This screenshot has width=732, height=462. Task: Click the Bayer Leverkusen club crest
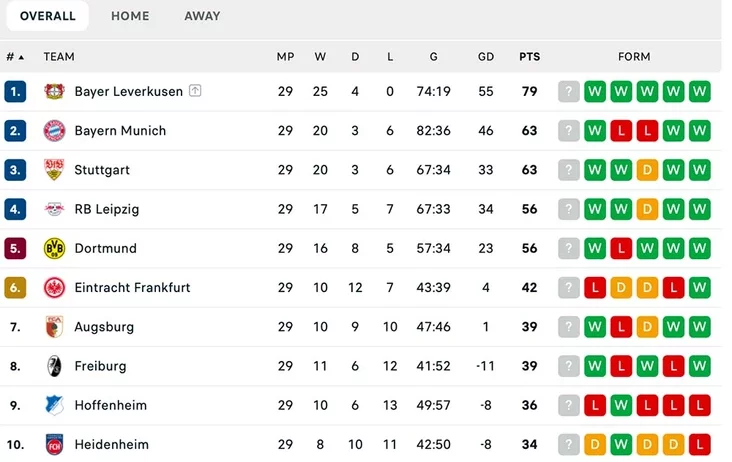(55, 91)
